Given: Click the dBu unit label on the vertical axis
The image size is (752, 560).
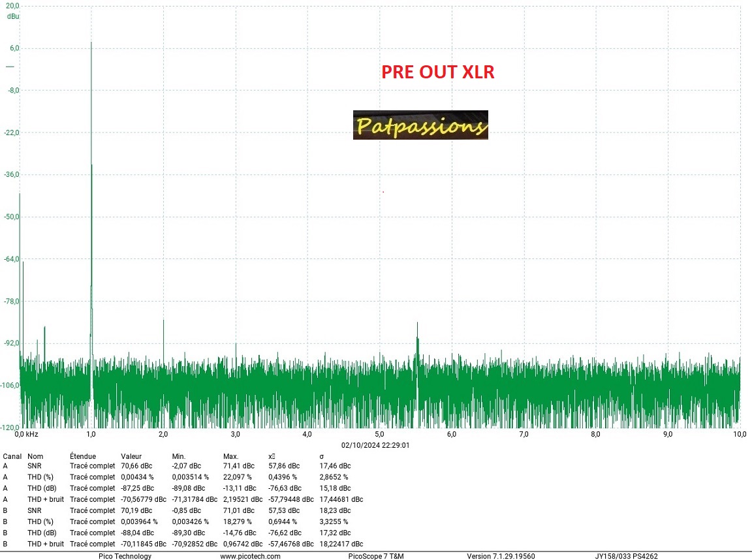Looking at the screenshot, I should tap(13, 16).
